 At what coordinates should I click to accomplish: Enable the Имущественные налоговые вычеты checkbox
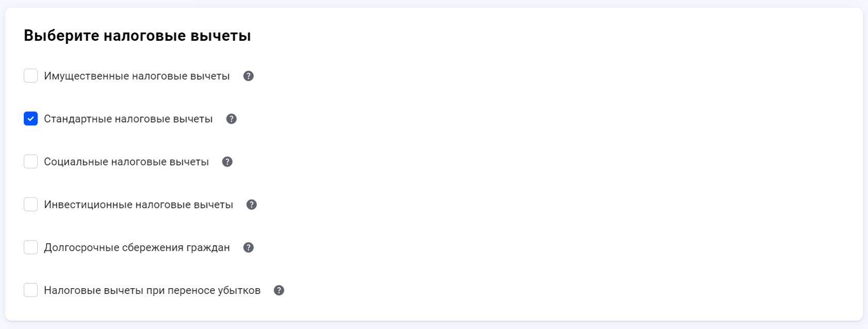click(31, 76)
